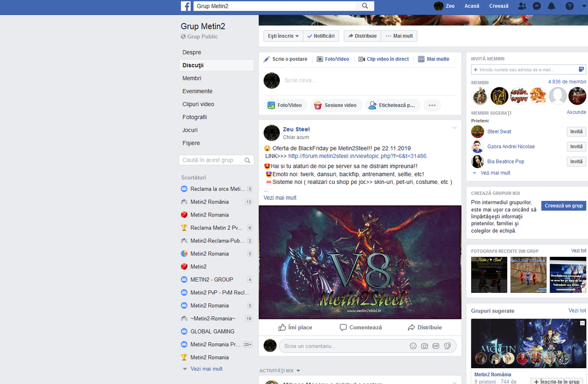Viewport: 588px width, 384px height.
Task: Open Reclama Metin 2 Pv... trophy shortcut
Action: 217,228
